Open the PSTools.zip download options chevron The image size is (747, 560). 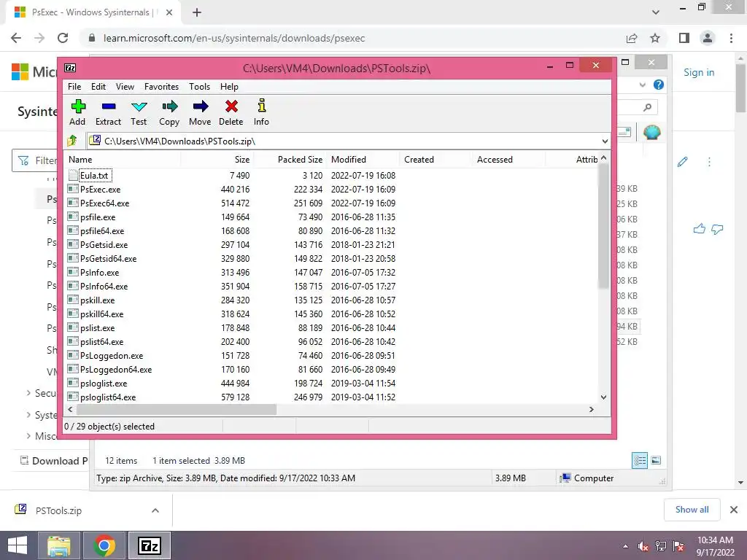click(x=155, y=510)
